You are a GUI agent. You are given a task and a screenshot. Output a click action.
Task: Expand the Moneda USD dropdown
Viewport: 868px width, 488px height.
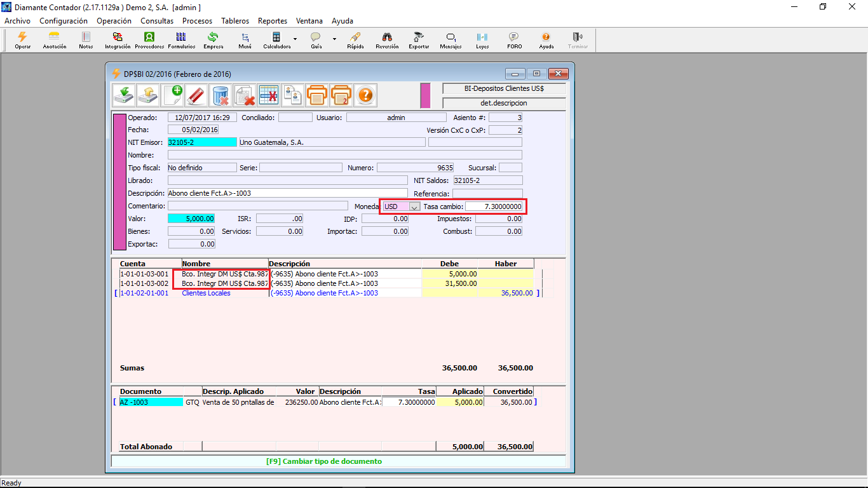pos(414,207)
